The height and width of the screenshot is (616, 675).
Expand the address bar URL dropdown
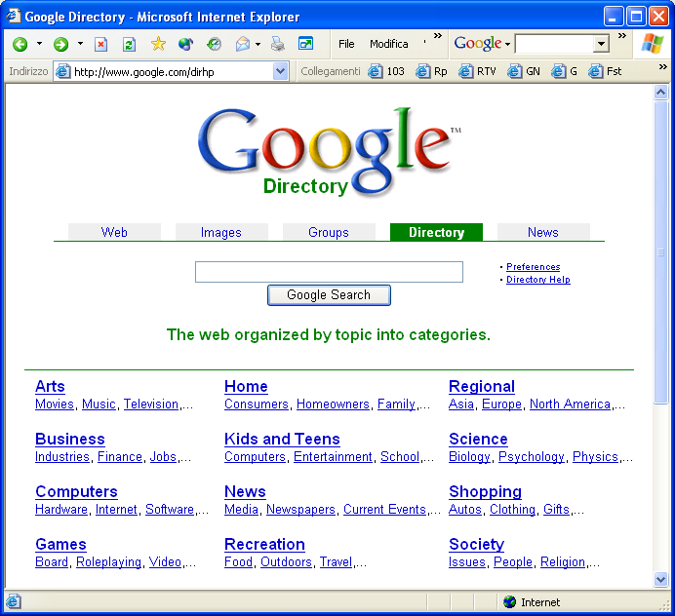click(x=281, y=71)
